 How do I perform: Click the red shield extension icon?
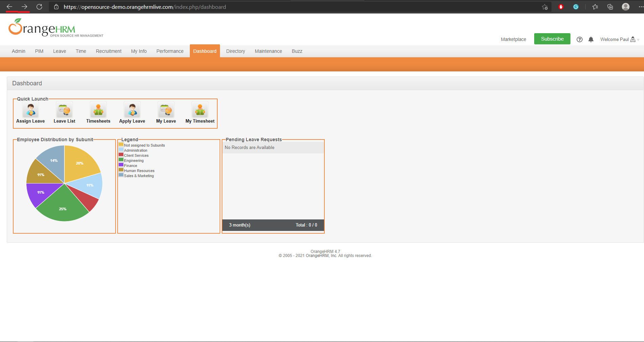click(561, 7)
